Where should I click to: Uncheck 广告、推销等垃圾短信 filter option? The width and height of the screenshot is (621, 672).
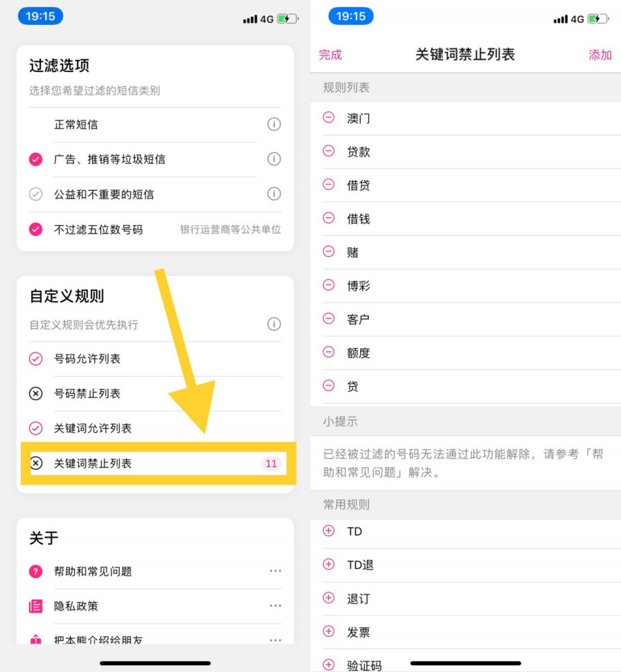coord(36,159)
